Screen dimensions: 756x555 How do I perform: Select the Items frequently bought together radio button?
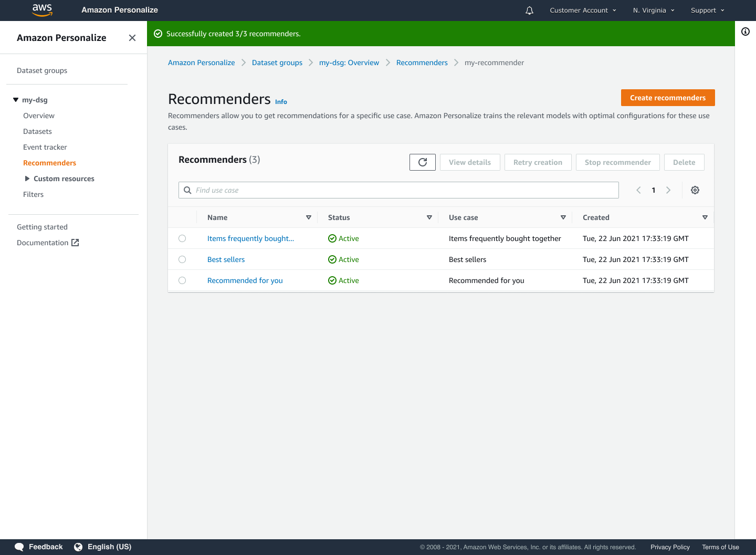click(182, 238)
